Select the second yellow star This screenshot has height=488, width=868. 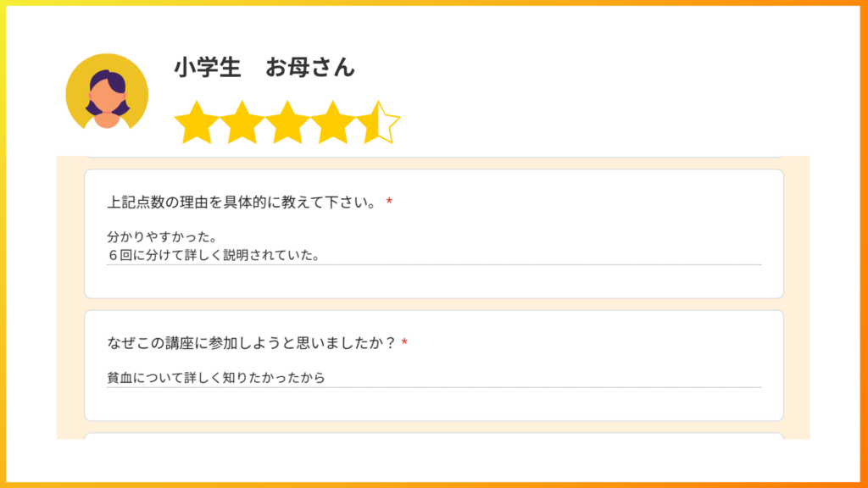click(x=242, y=123)
